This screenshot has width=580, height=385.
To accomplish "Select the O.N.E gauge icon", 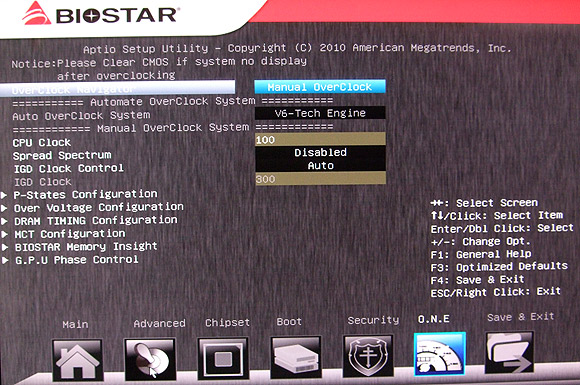I will 440,354.
